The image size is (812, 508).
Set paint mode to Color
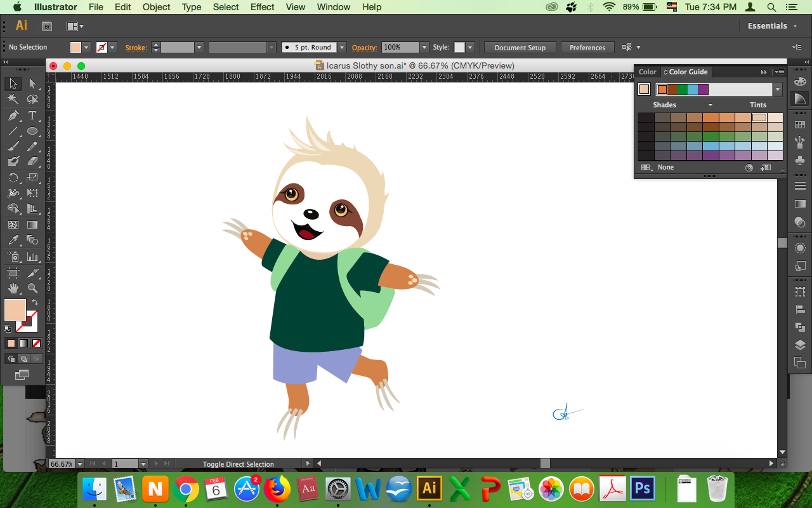pos(11,343)
